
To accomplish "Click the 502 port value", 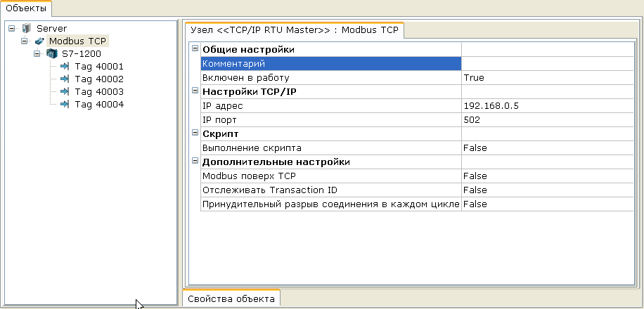I will coord(472,120).
